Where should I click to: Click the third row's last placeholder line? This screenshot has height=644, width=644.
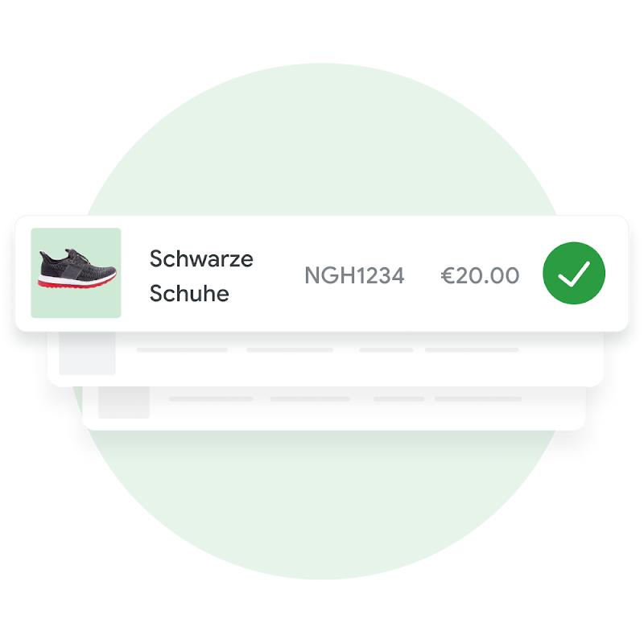pyautogui.click(x=478, y=398)
